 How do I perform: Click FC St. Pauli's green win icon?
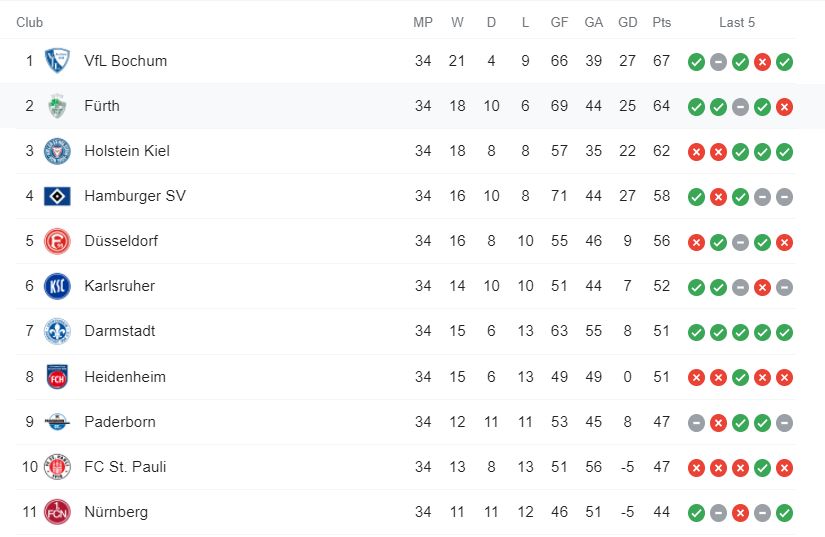click(x=762, y=468)
